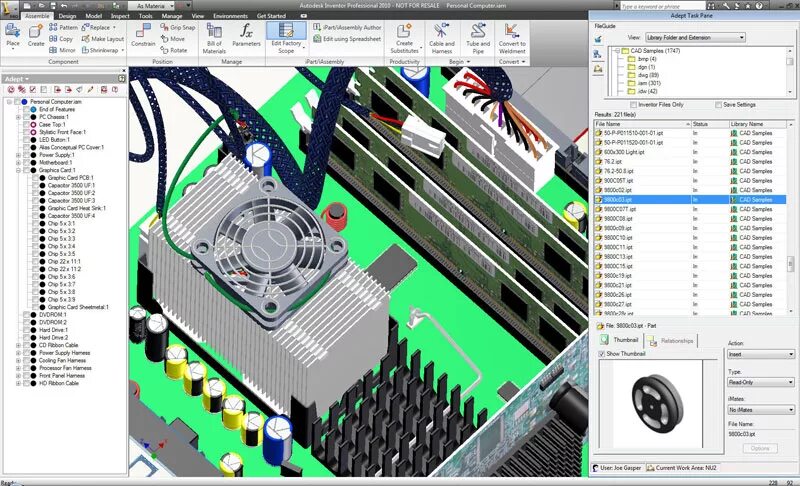The height and width of the screenshot is (486, 800).
Task: Sort results by File Name column
Action: tap(642, 124)
